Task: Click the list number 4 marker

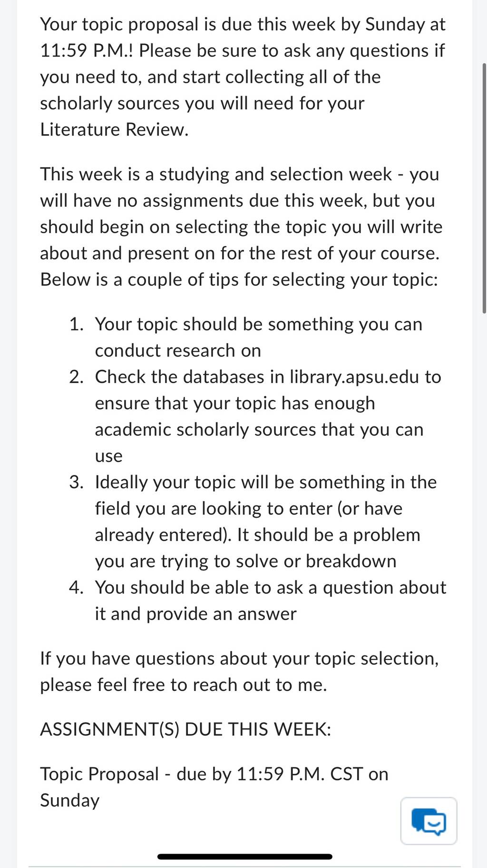Action: pyautogui.click(x=76, y=587)
